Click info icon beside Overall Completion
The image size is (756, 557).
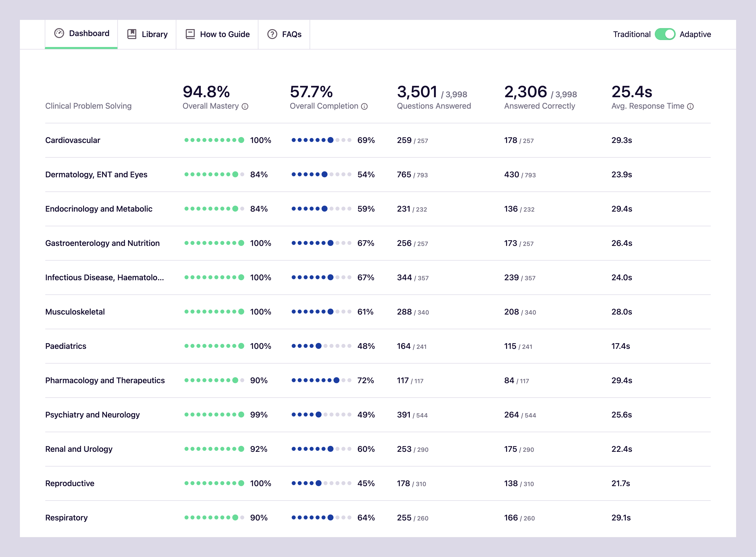coord(364,106)
